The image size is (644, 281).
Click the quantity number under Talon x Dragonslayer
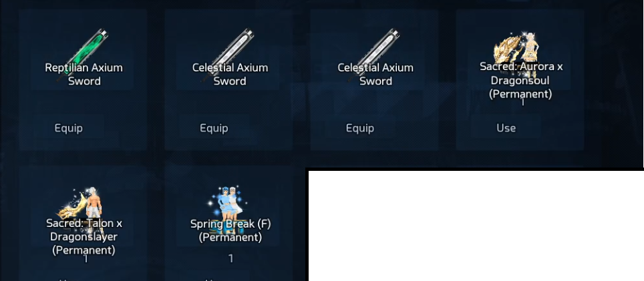coord(86,259)
